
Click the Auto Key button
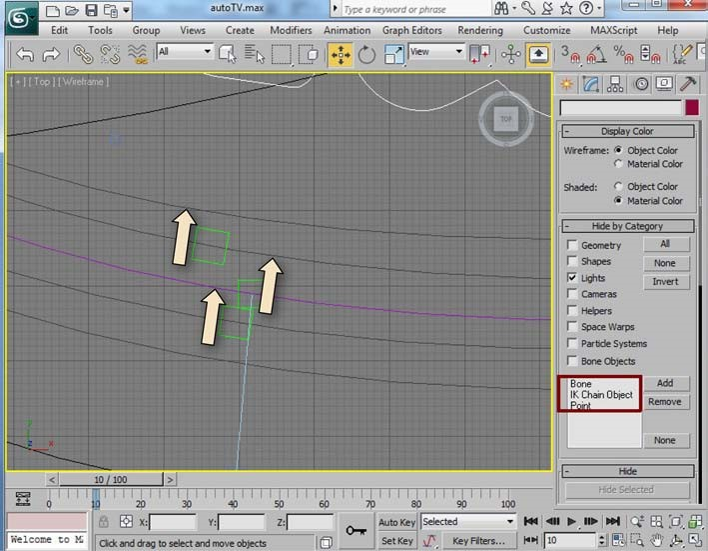pyautogui.click(x=397, y=522)
